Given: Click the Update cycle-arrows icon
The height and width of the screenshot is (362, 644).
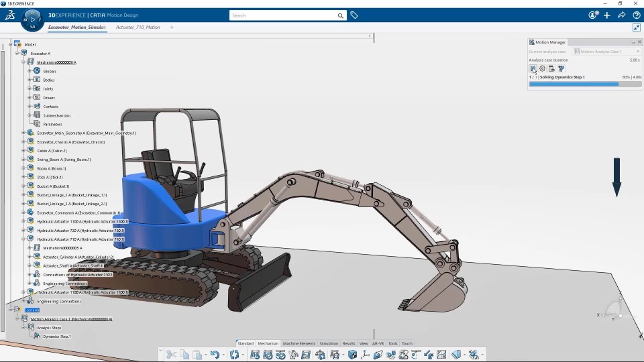Looking at the screenshot, I should [x=234, y=354].
